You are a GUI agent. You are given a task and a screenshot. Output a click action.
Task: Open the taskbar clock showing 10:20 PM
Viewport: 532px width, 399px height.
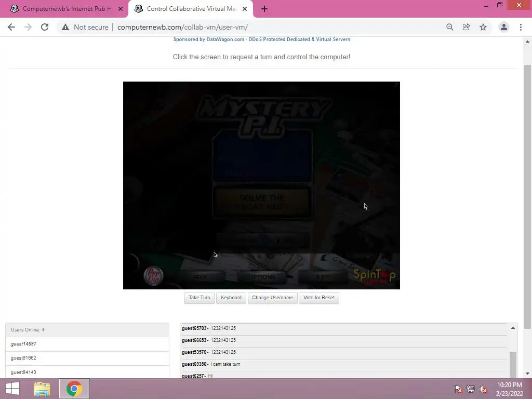pyautogui.click(x=509, y=389)
